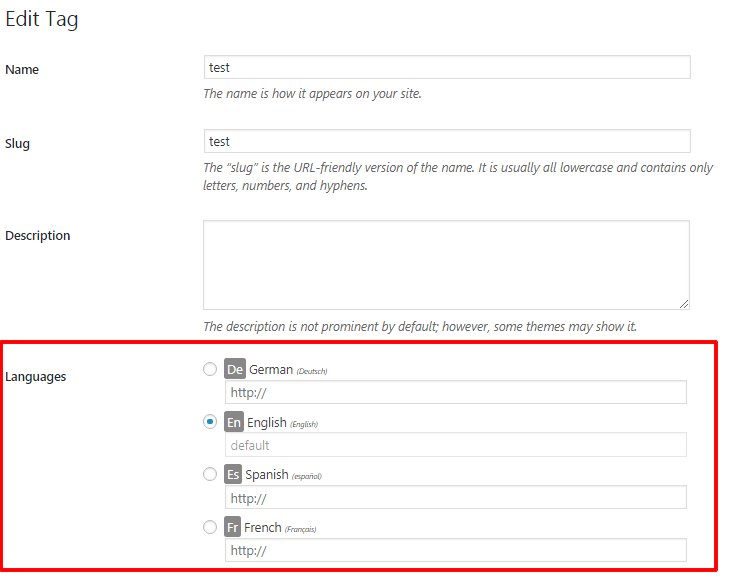Select the English language radio button
This screenshot has height=585, width=736.
tap(210, 422)
